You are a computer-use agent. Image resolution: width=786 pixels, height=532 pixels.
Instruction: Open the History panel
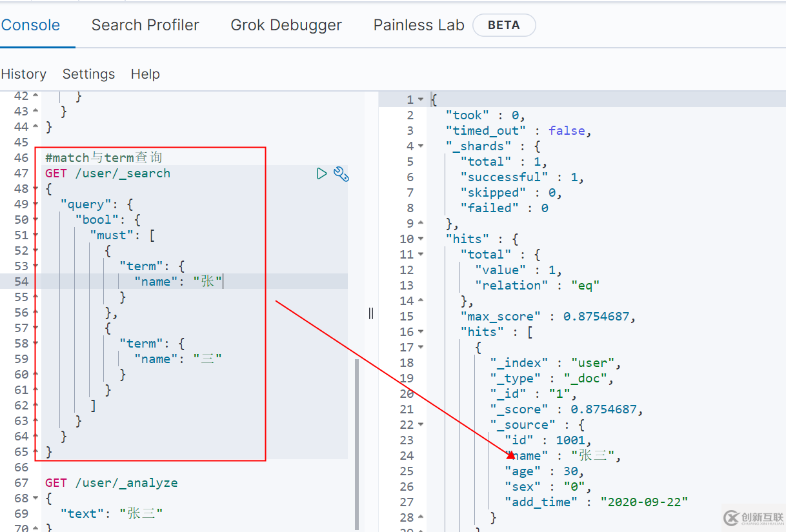24,74
